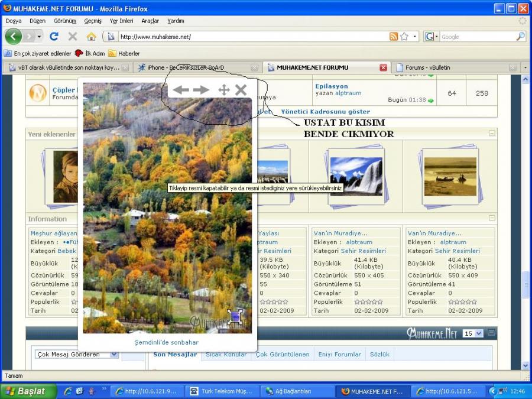The image size is (532, 399).
Task: Go to last post green arrow beside Bugün 01:38
Action: 431,100
